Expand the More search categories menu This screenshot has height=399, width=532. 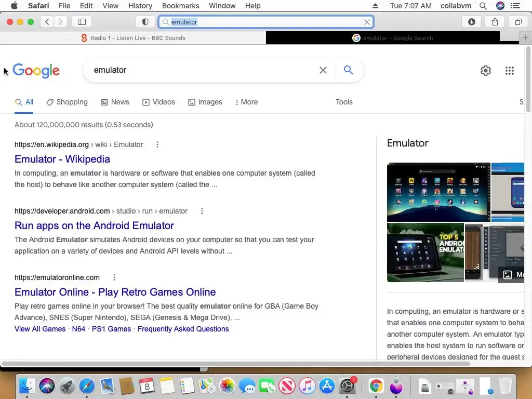coord(247,102)
